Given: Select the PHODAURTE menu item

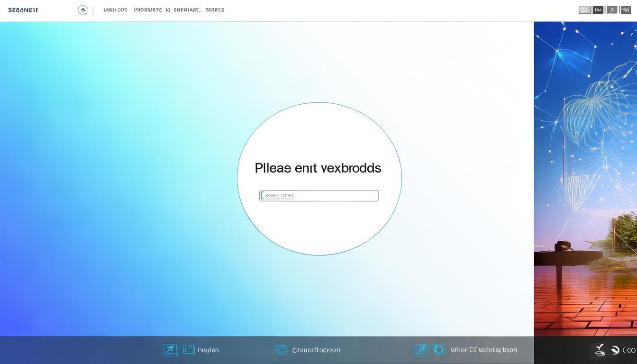Looking at the screenshot, I should tap(148, 10).
